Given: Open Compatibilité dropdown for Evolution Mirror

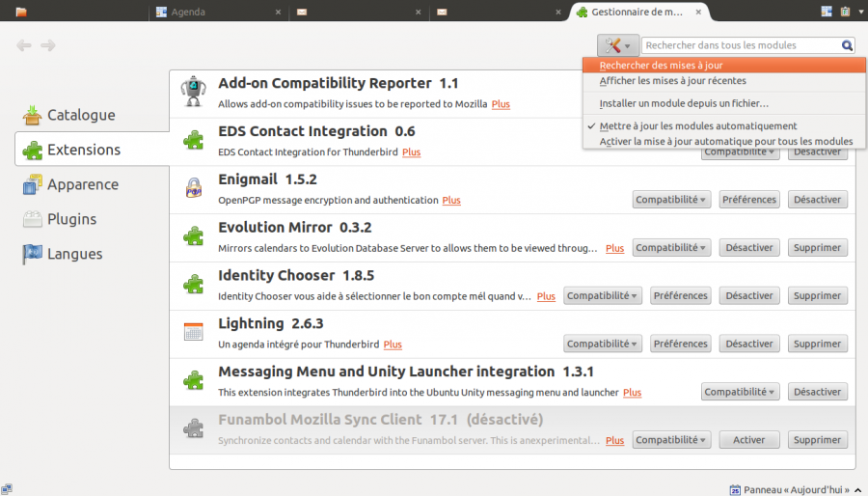Looking at the screenshot, I should (x=671, y=248).
